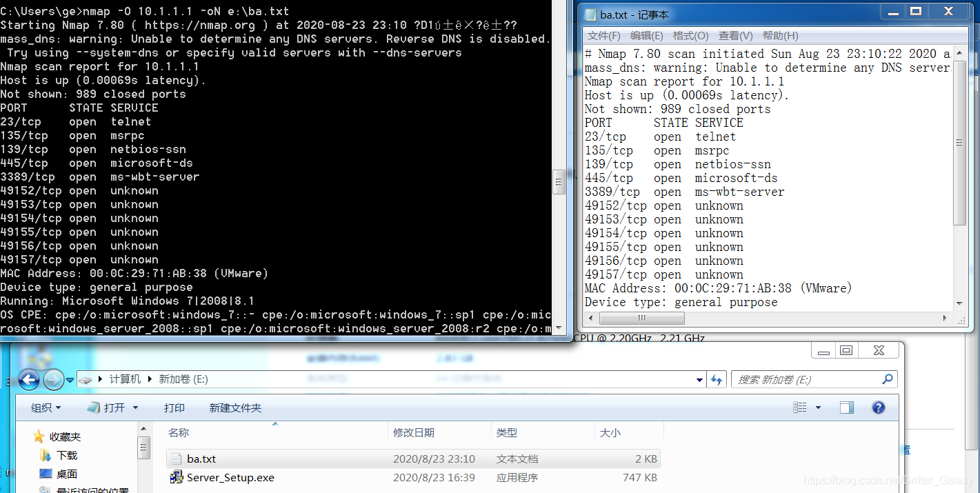Click the navigation pane's scroll up arrow
Image resolution: width=980 pixels, height=493 pixels.
point(143,430)
